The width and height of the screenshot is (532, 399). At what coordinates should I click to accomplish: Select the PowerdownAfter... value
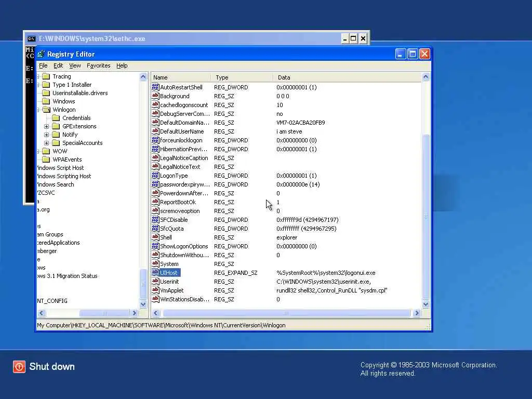(x=184, y=193)
